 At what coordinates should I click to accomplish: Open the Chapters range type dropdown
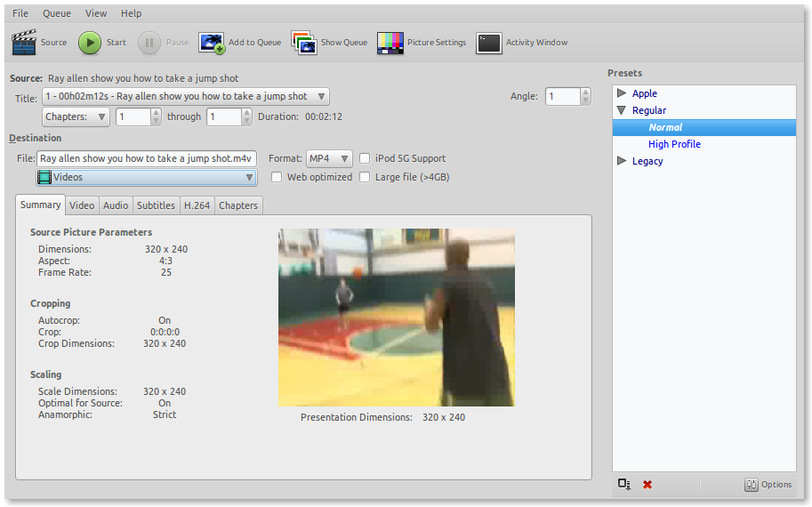coord(76,117)
